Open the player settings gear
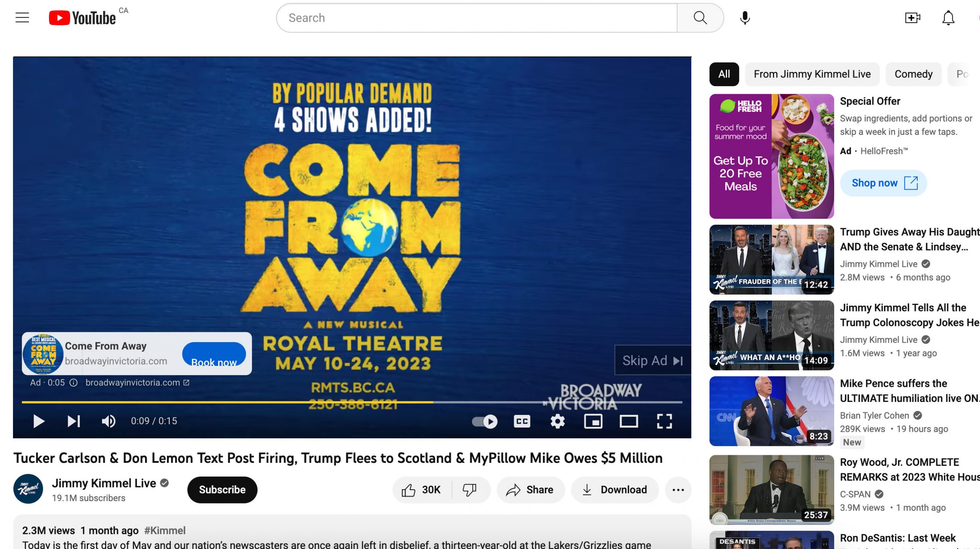This screenshot has width=980, height=549. [x=557, y=421]
